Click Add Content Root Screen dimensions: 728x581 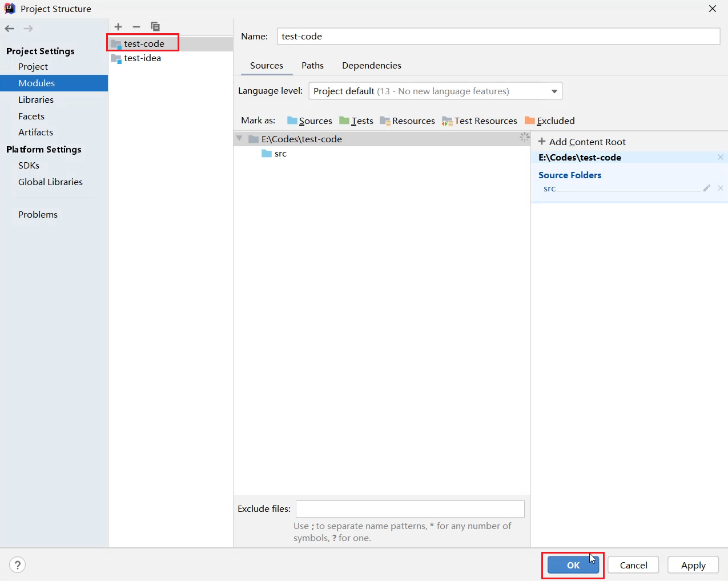[x=582, y=142]
